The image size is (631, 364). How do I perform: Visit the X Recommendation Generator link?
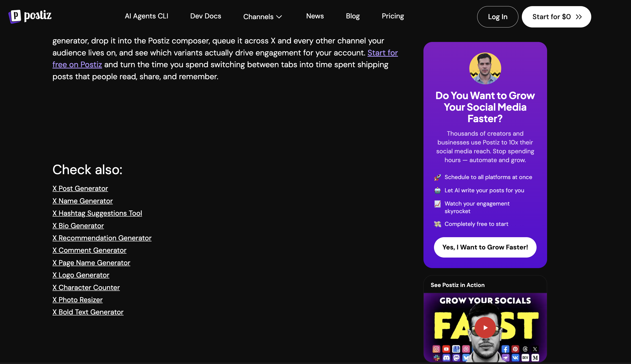tap(102, 238)
